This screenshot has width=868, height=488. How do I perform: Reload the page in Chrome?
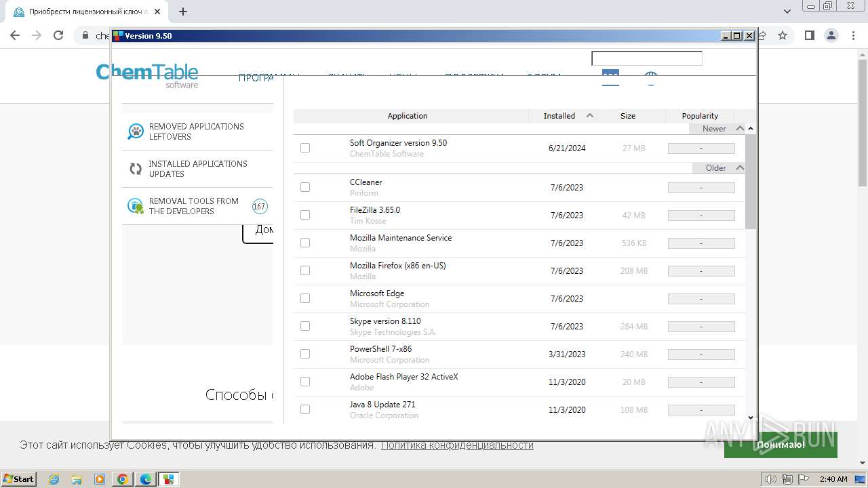pos(58,35)
